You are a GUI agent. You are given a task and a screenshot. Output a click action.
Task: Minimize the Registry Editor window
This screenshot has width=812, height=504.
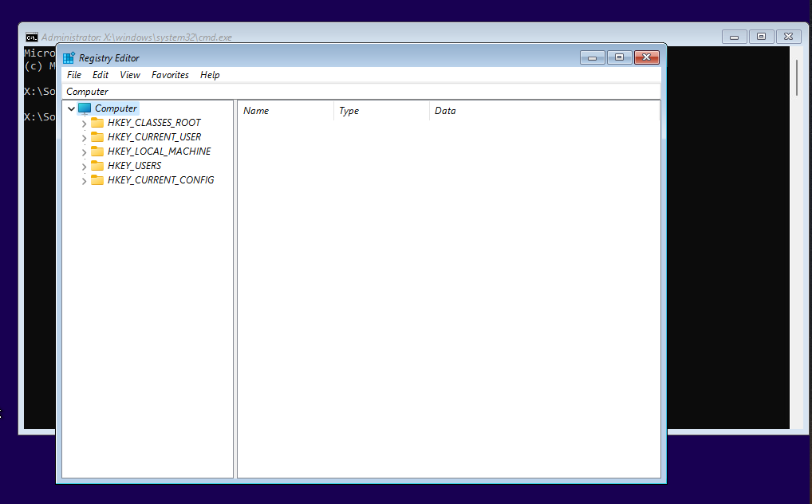593,57
